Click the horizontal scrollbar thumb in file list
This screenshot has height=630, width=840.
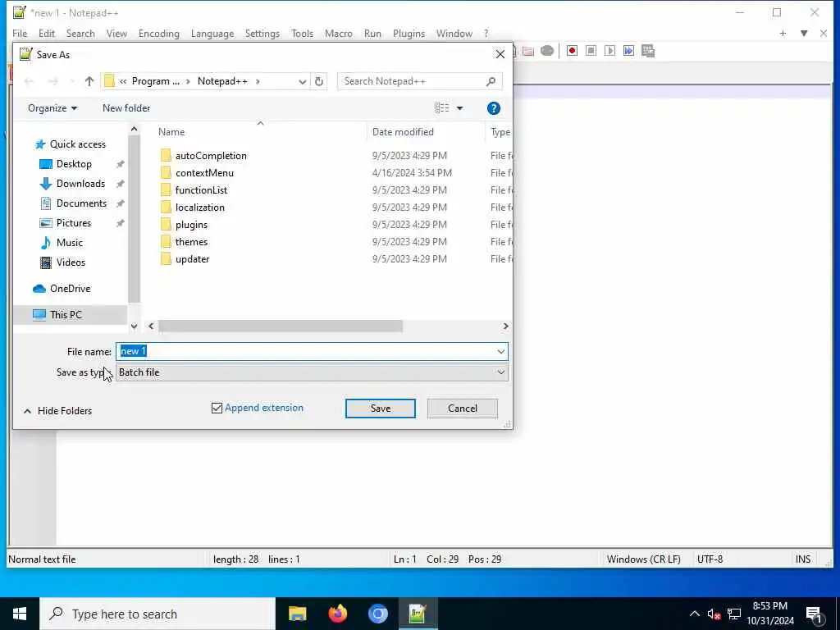[281, 326]
